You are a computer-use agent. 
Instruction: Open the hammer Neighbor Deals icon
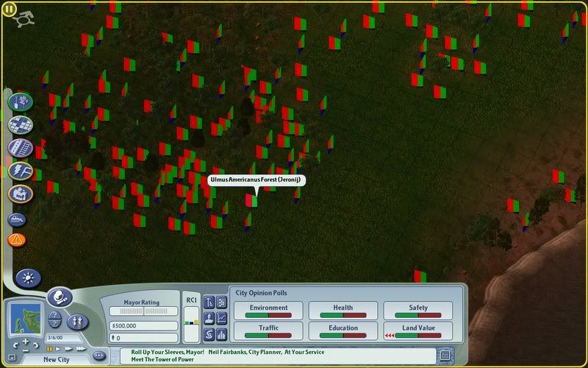pyautogui.click(x=209, y=302)
